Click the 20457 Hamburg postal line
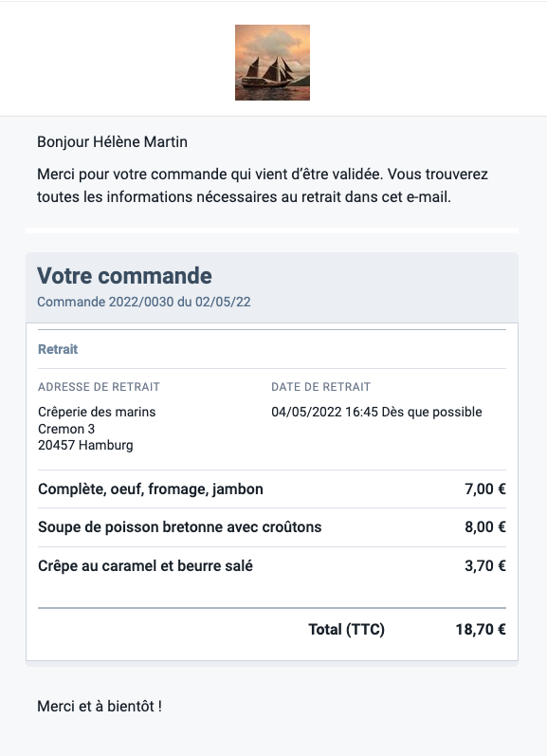 85,445
